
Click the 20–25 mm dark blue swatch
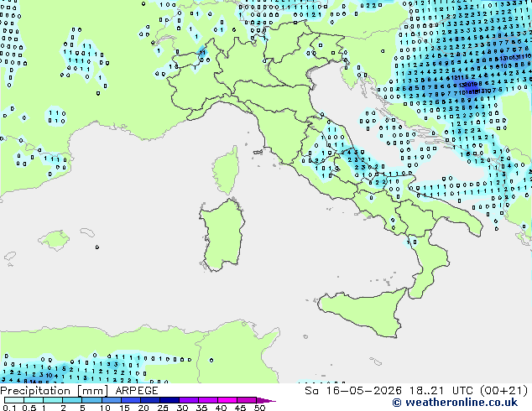[150, 400]
